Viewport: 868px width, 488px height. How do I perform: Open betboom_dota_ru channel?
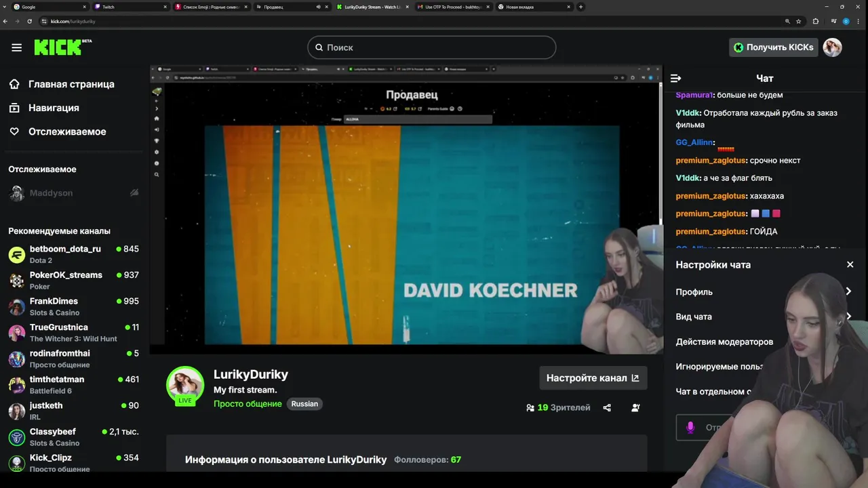pos(73,254)
